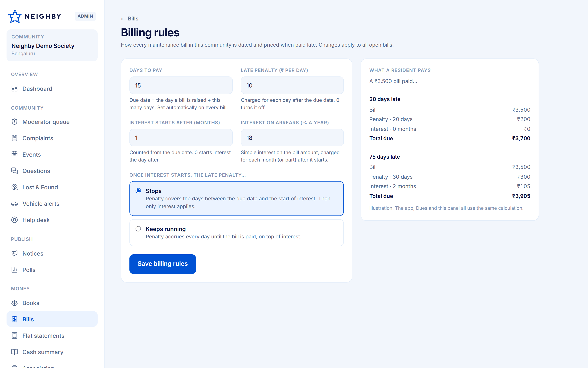Click the "Interest · 2 months" row label

[x=393, y=186]
